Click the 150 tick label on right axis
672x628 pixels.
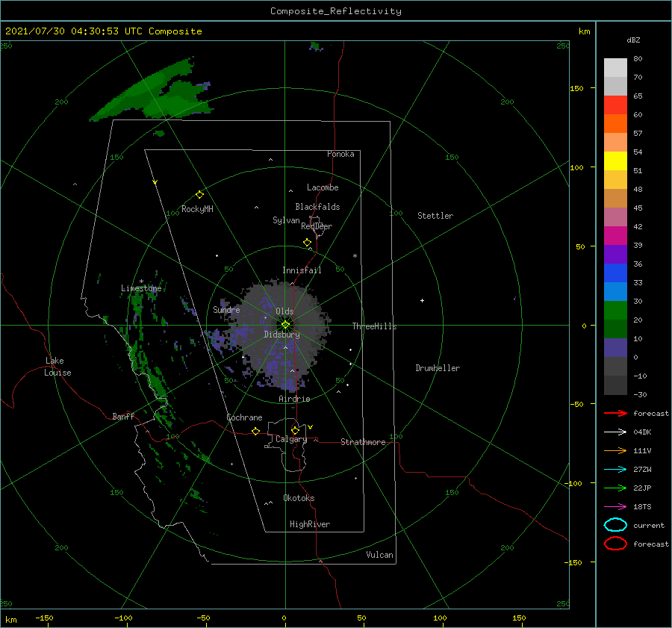point(576,88)
